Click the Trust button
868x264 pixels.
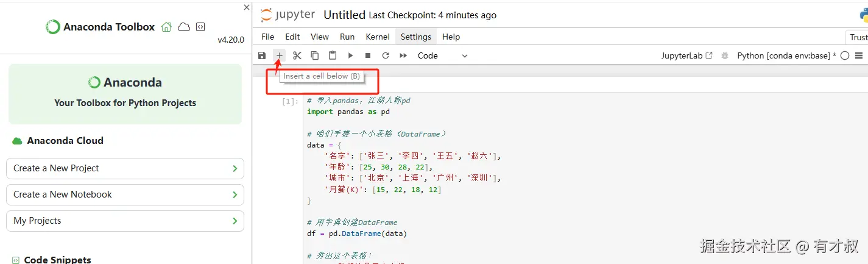858,37
